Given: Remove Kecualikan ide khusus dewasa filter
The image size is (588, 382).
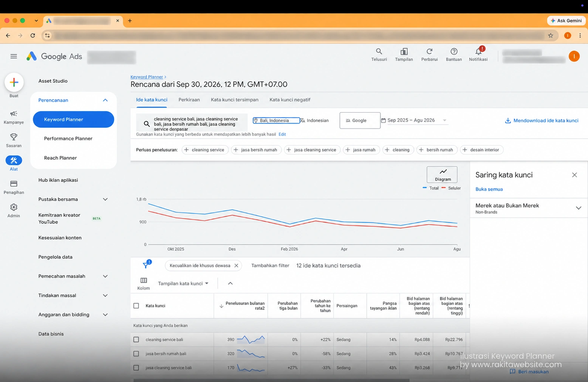Looking at the screenshot, I should tap(236, 266).
